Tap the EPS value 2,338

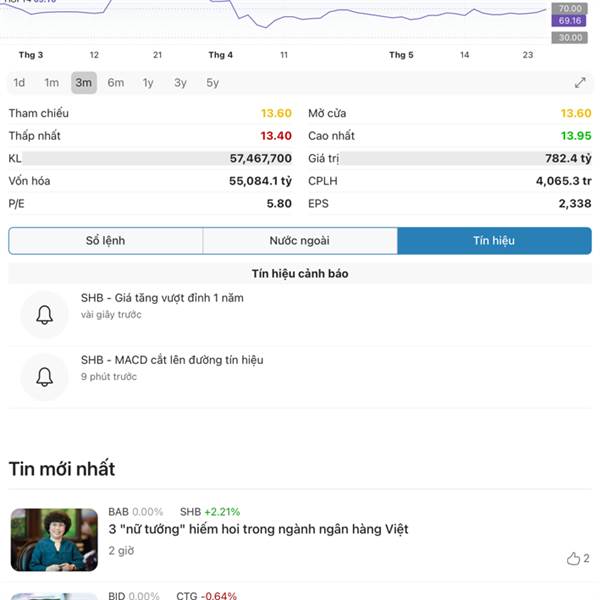pyautogui.click(x=575, y=204)
